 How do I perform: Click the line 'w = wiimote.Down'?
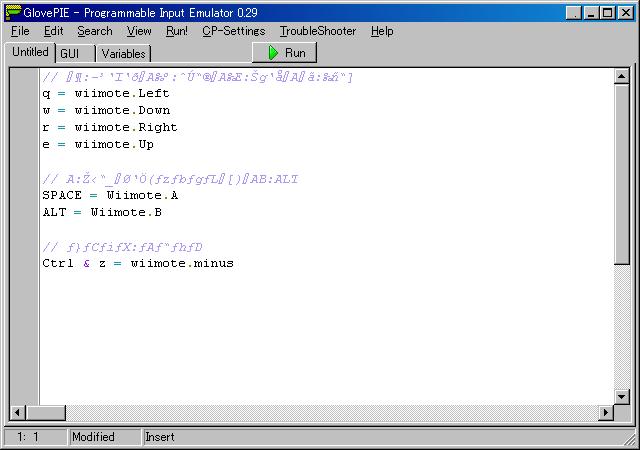106,111
